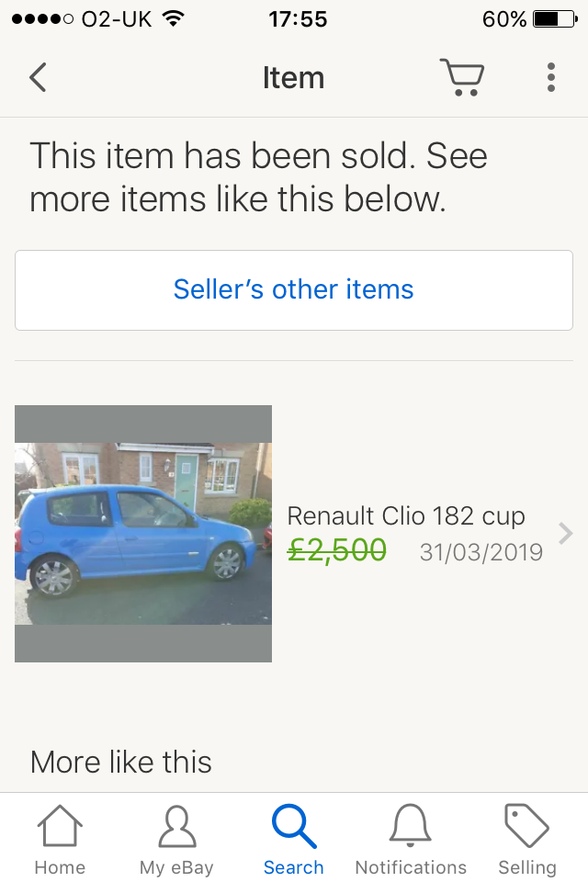Tap the Selling tag icon
588x882 pixels.
(x=527, y=826)
